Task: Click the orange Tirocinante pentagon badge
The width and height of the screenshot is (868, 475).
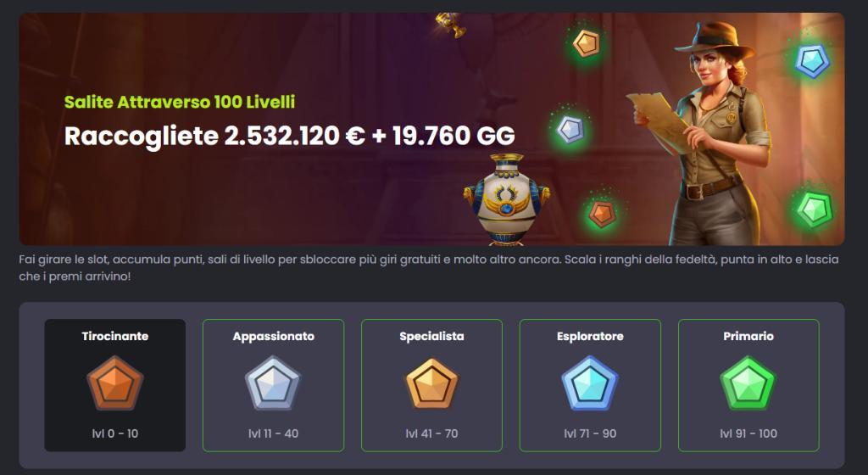Action: pyautogui.click(x=115, y=383)
